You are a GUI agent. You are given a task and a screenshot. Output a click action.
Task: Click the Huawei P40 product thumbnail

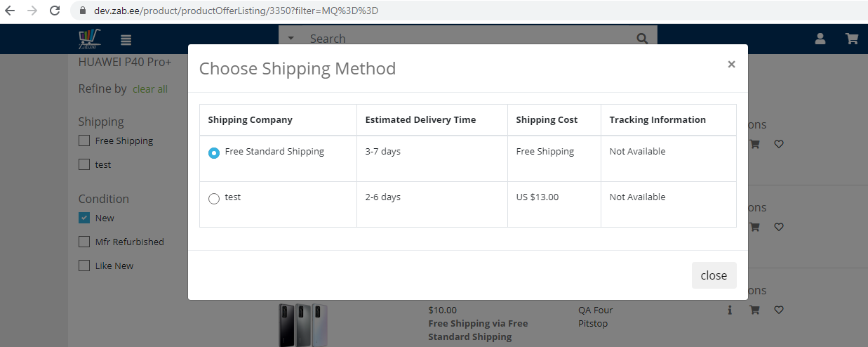pos(303,325)
